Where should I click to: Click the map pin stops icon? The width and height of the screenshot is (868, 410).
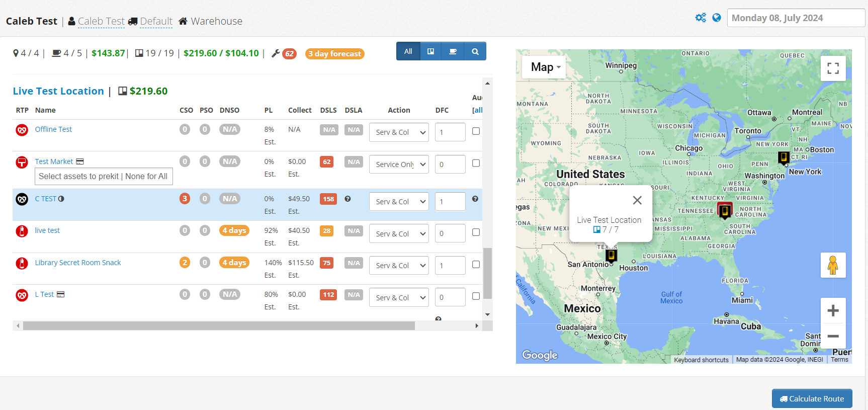[16, 53]
